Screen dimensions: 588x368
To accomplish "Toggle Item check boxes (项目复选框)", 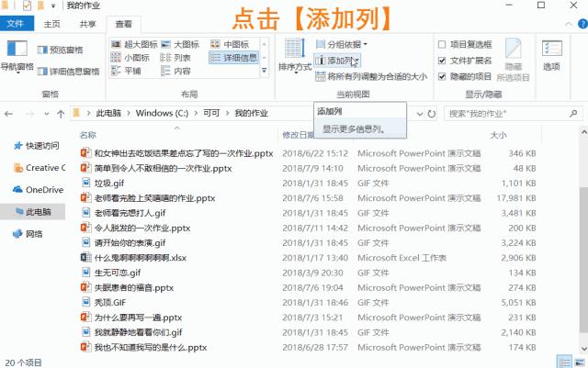I will pos(465,45).
